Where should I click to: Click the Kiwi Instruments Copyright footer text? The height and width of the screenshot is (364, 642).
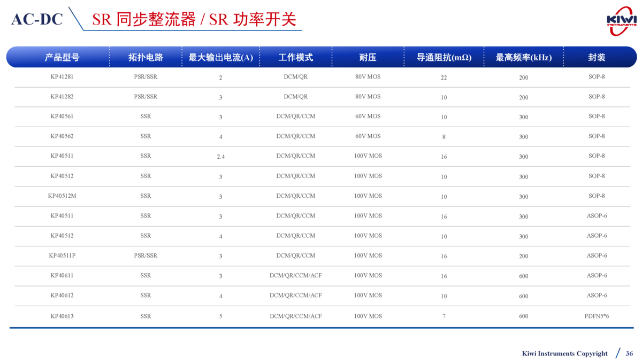(564, 353)
